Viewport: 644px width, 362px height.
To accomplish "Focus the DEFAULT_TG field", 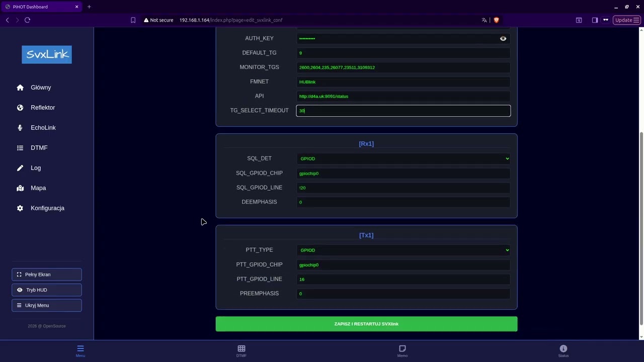I will pos(404,53).
